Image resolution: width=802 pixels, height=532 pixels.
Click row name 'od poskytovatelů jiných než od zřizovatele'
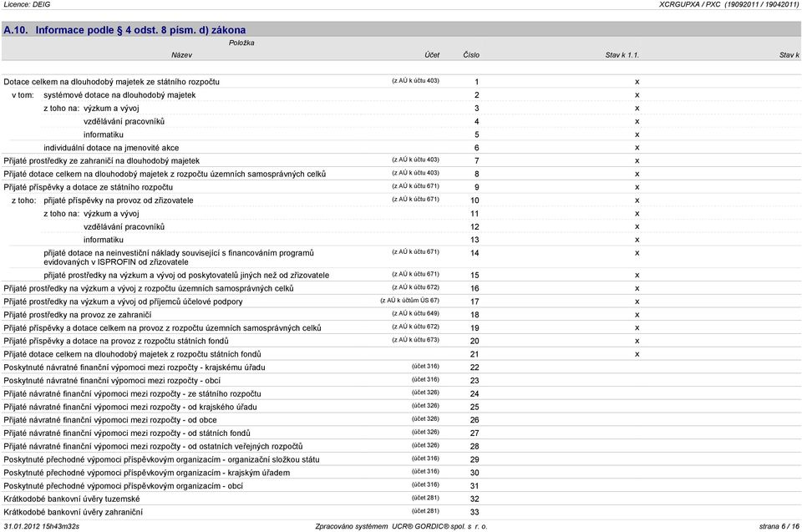click(x=186, y=276)
